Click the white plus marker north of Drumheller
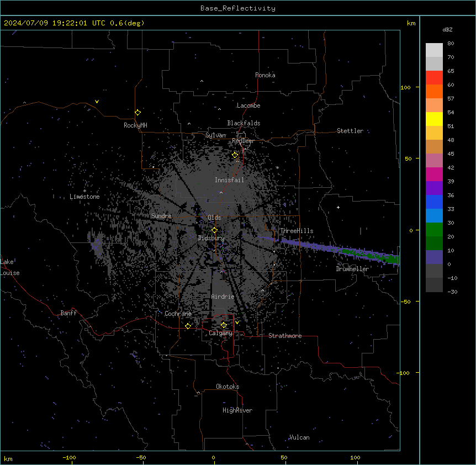The height and width of the screenshot is (465, 476). point(338,207)
